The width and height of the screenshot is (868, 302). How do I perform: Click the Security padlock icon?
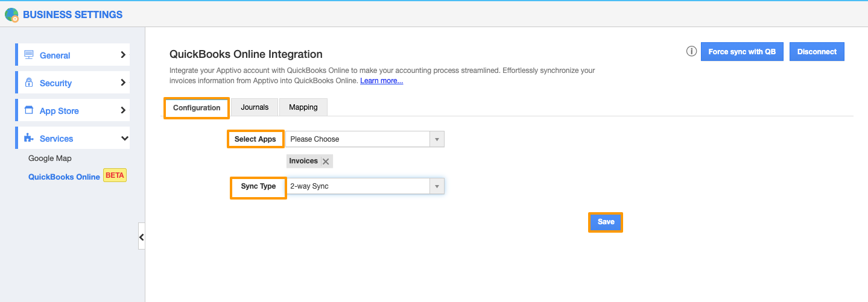pyautogui.click(x=29, y=83)
